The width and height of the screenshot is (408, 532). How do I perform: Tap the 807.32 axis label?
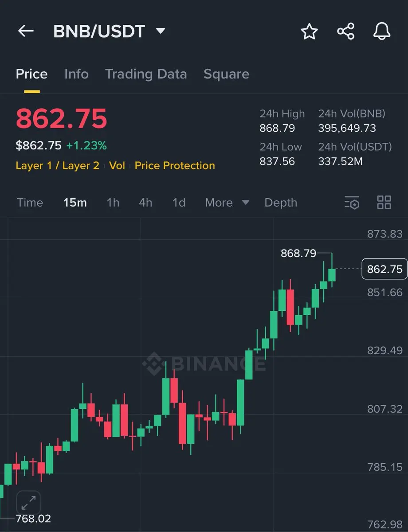click(384, 409)
